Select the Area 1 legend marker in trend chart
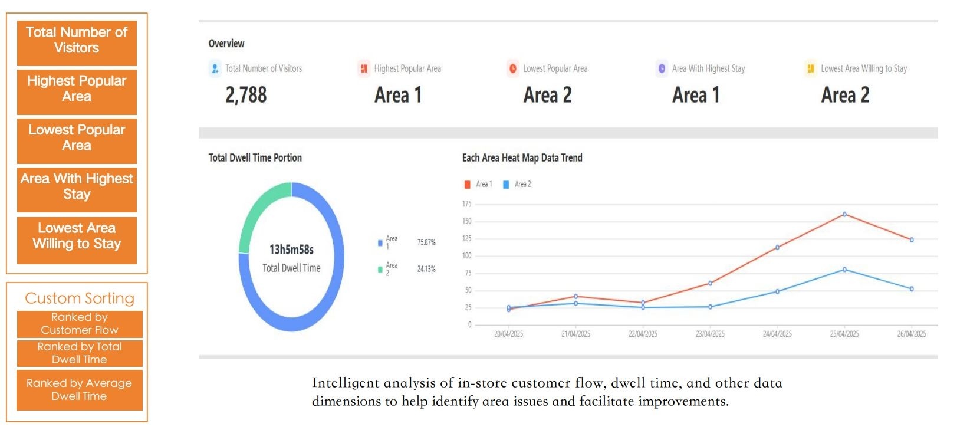 (x=468, y=183)
